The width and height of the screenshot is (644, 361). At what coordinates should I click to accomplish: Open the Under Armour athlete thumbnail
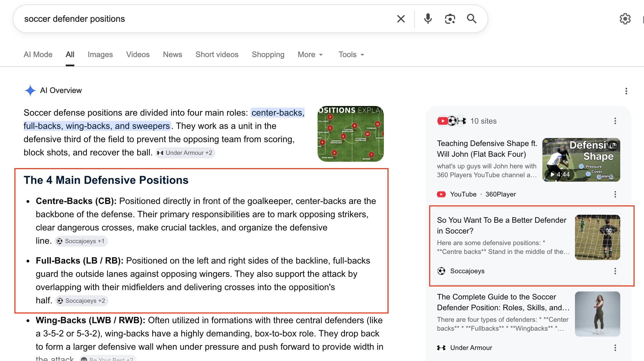[x=598, y=314]
